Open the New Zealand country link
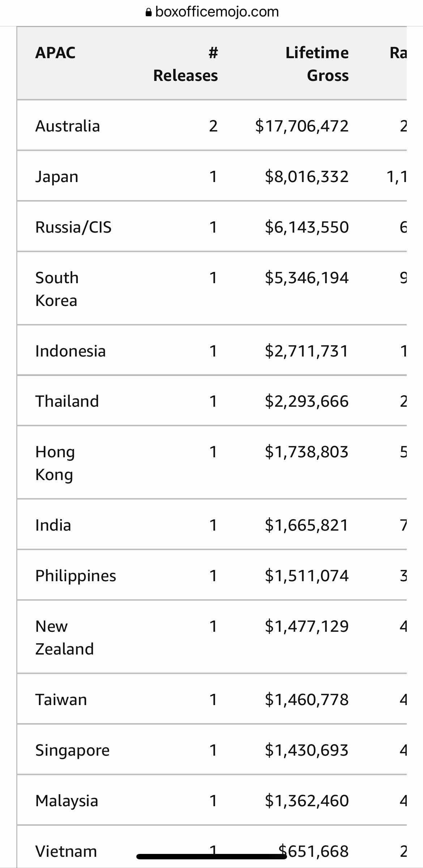Image resolution: width=423 pixels, height=868 pixels. coord(64,637)
